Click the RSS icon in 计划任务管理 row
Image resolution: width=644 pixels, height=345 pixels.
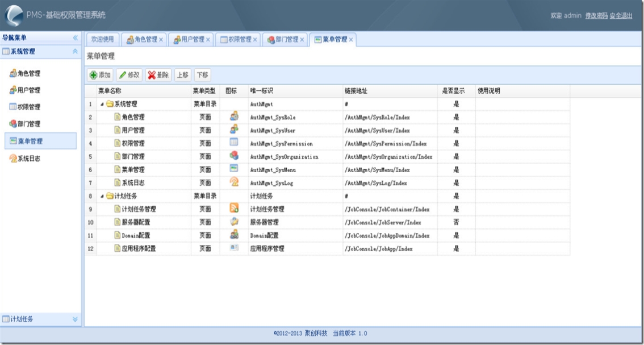(234, 209)
